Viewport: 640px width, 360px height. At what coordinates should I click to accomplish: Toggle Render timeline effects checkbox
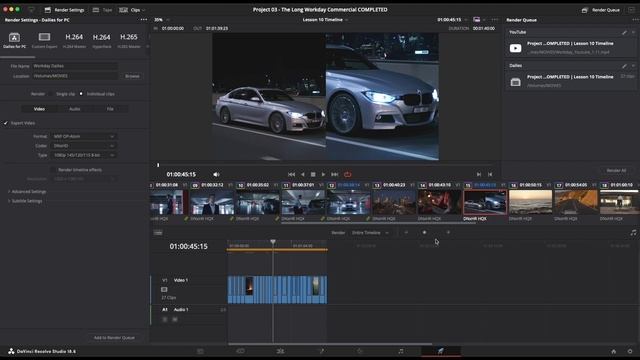[x=53, y=169]
